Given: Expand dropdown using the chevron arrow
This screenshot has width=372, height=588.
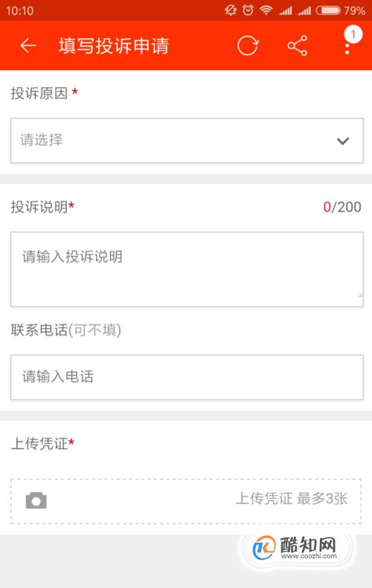Looking at the screenshot, I should coord(343,141).
